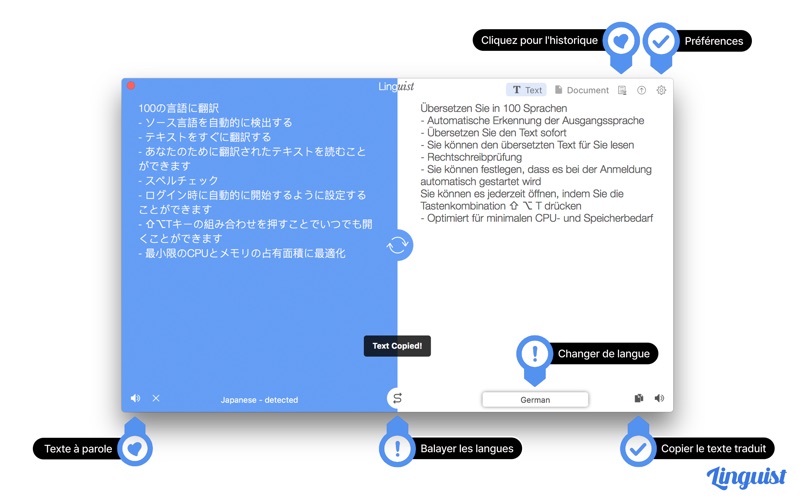Open the translation history list icon
This screenshot has width=800, height=500.
[x=622, y=90]
